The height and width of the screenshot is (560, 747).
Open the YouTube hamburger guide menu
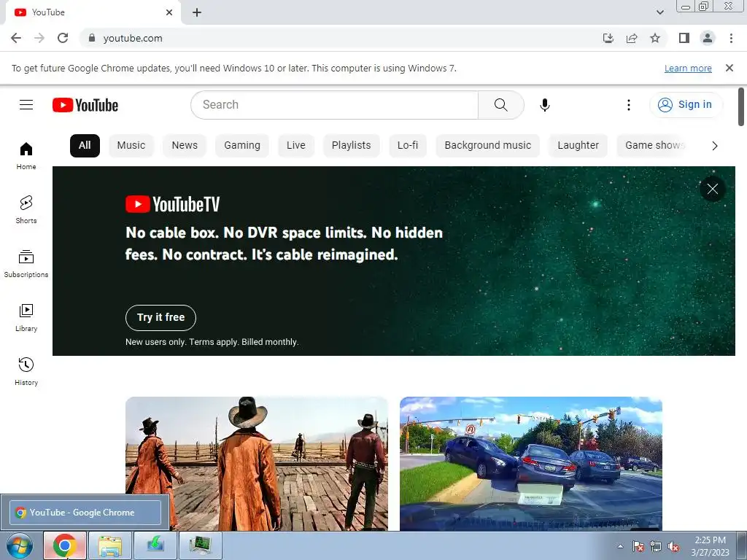tap(26, 105)
